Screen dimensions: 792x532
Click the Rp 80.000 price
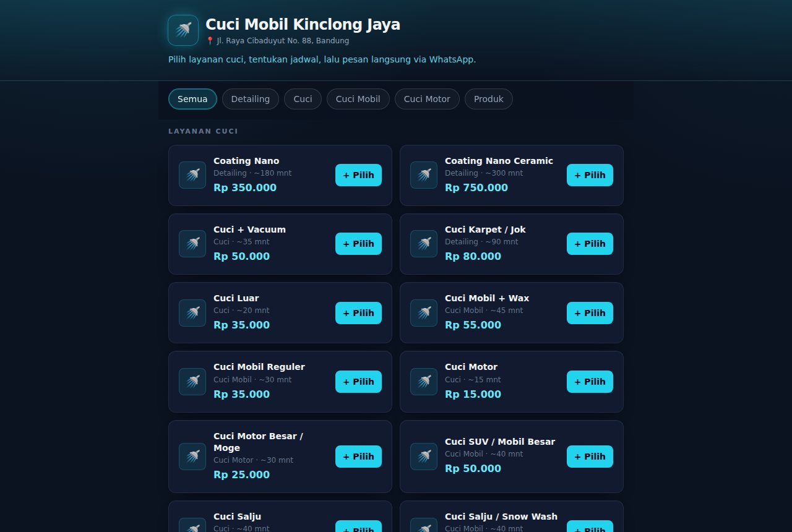[x=473, y=257]
